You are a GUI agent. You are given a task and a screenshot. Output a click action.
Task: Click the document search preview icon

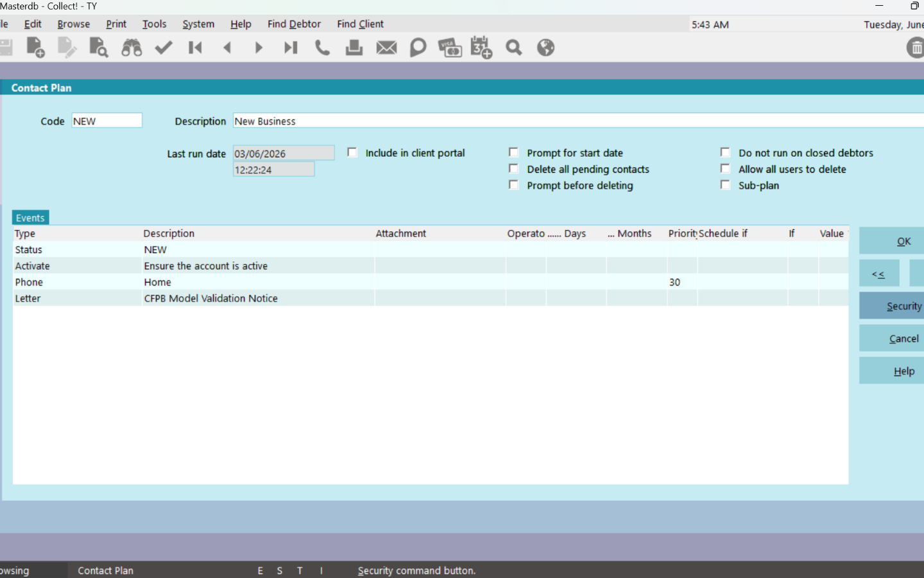coord(99,48)
